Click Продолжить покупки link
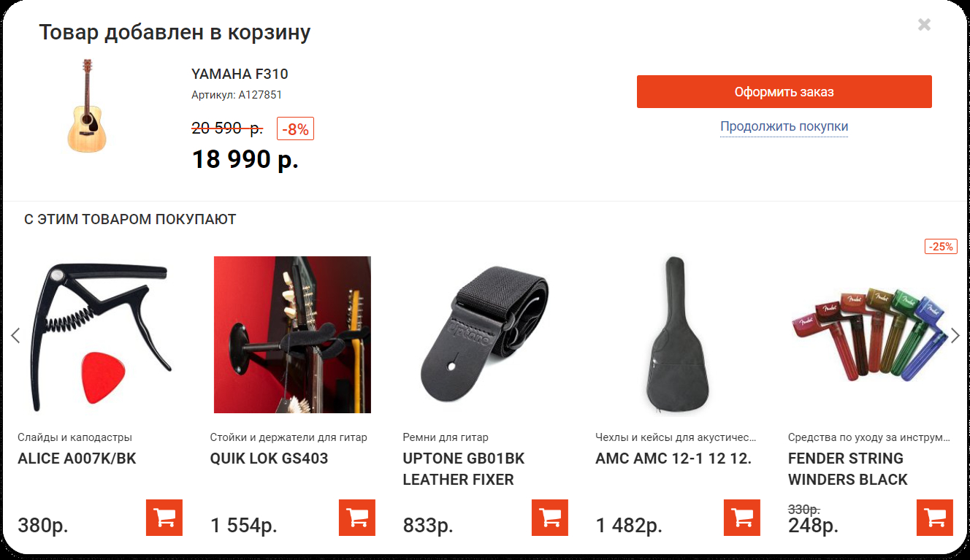The height and width of the screenshot is (560, 970). coord(784,126)
